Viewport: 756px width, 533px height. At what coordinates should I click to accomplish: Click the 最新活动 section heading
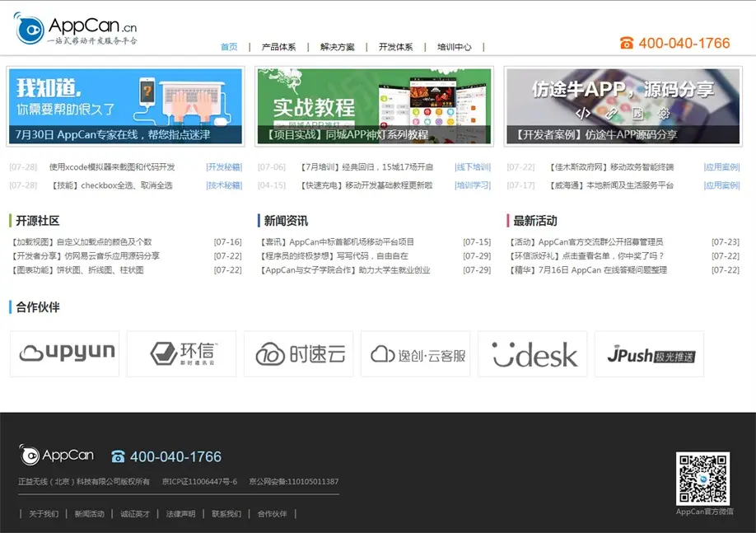point(535,221)
